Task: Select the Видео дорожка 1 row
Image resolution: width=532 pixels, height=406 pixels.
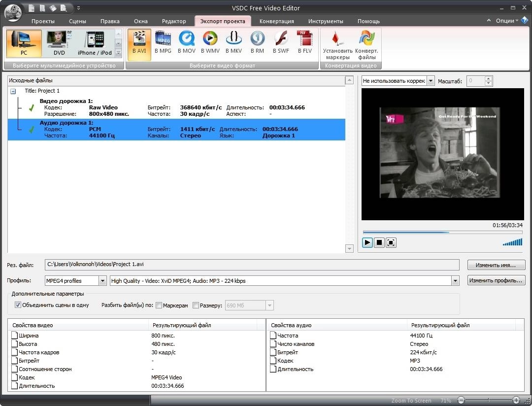Action: [176, 107]
